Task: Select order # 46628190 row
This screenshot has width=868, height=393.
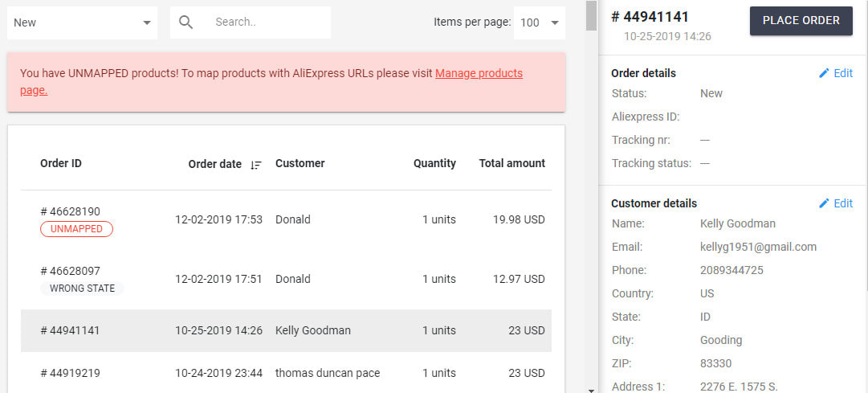Action: coord(286,220)
